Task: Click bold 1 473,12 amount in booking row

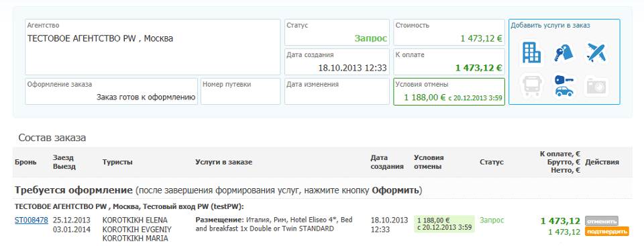Action: [x=560, y=221]
